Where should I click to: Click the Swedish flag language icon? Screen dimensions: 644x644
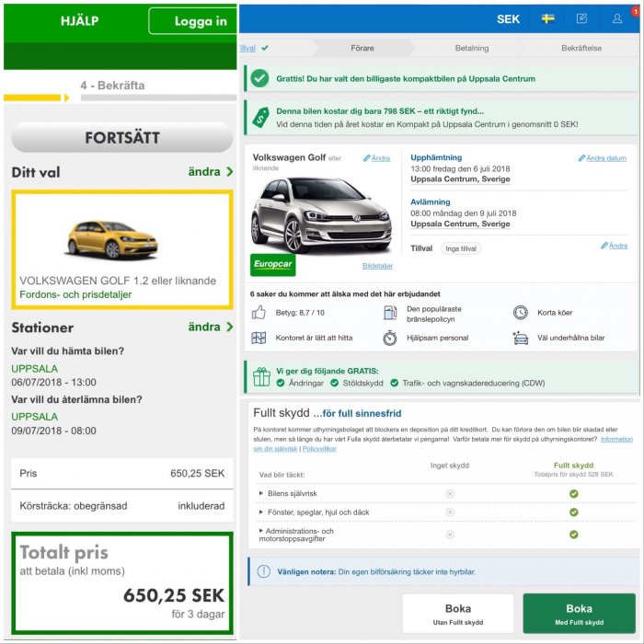(547, 18)
